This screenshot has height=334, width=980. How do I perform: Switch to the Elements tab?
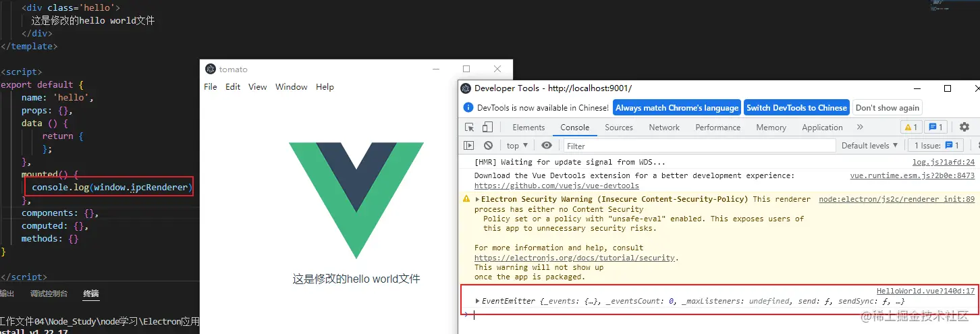[528, 127]
